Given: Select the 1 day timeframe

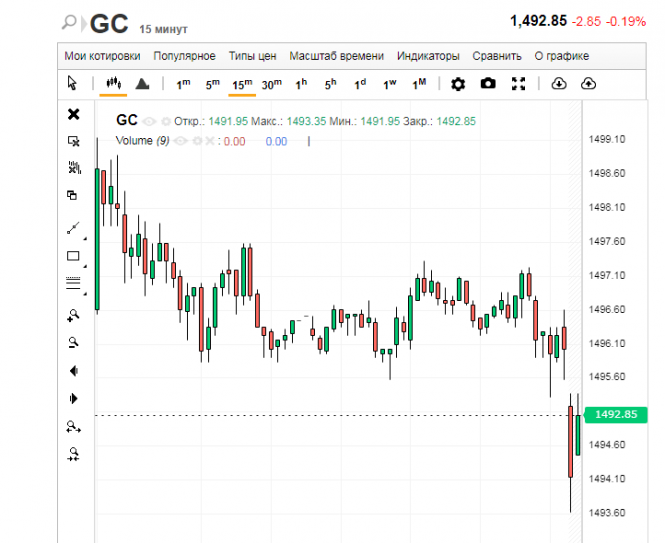Looking at the screenshot, I should click(360, 84).
